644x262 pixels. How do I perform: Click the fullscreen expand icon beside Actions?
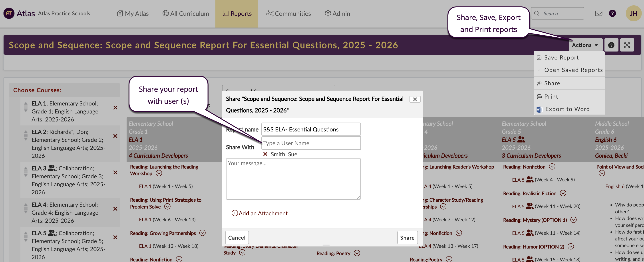627,45
